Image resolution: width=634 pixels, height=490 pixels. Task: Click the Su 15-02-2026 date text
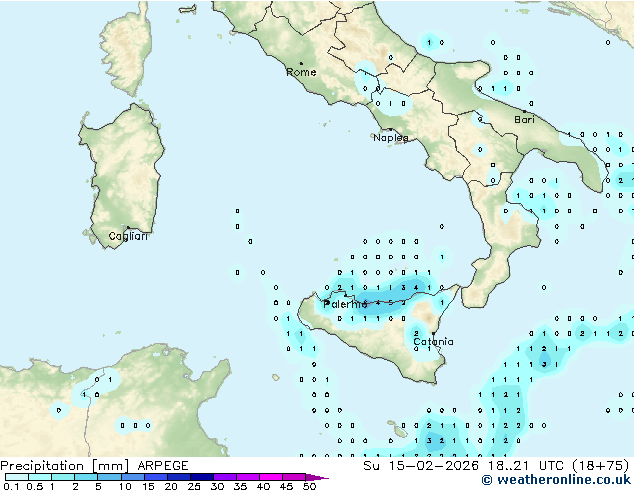(421, 466)
